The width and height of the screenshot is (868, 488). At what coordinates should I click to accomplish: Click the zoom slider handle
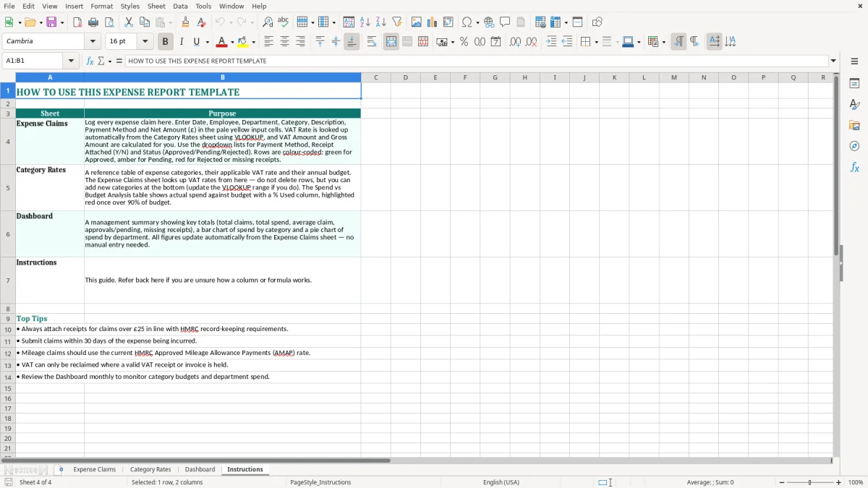[x=810, y=482]
